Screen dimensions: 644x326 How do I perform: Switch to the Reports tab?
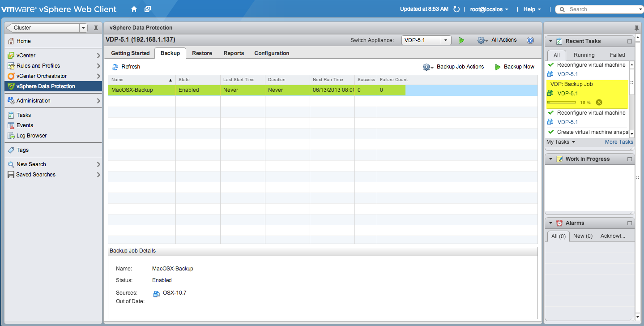(234, 53)
